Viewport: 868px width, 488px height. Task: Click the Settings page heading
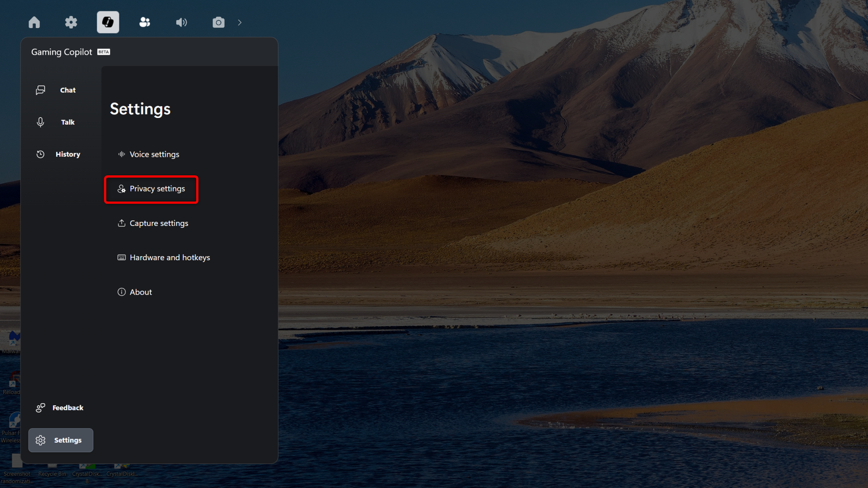(140, 109)
